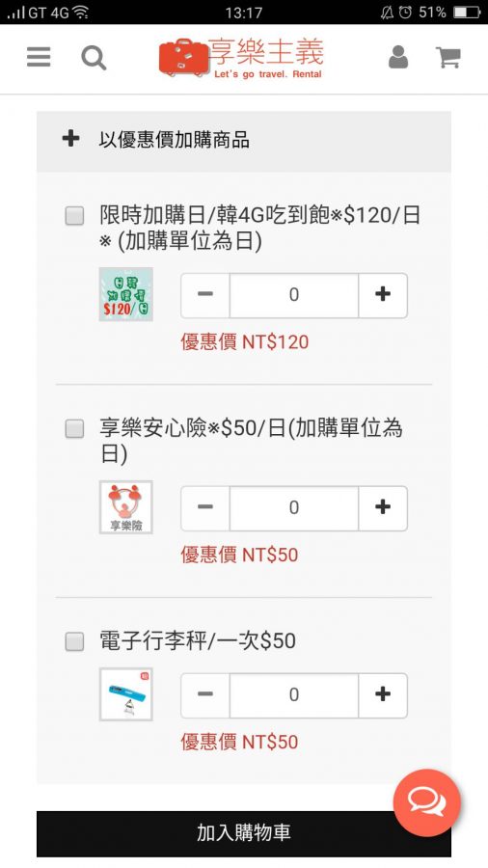
Task: Decrease 享樂安心險 quantity with minus
Action: pyautogui.click(x=205, y=507)
